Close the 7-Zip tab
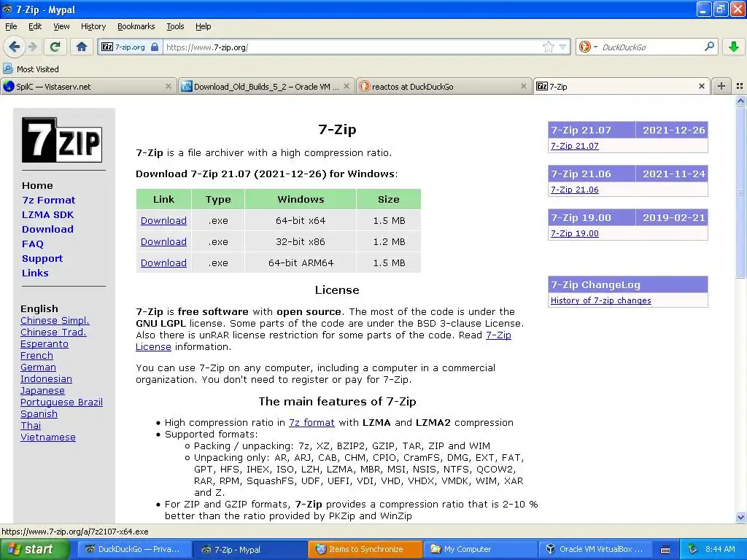This screenshot has height=560, width=747. pos(701,86)
